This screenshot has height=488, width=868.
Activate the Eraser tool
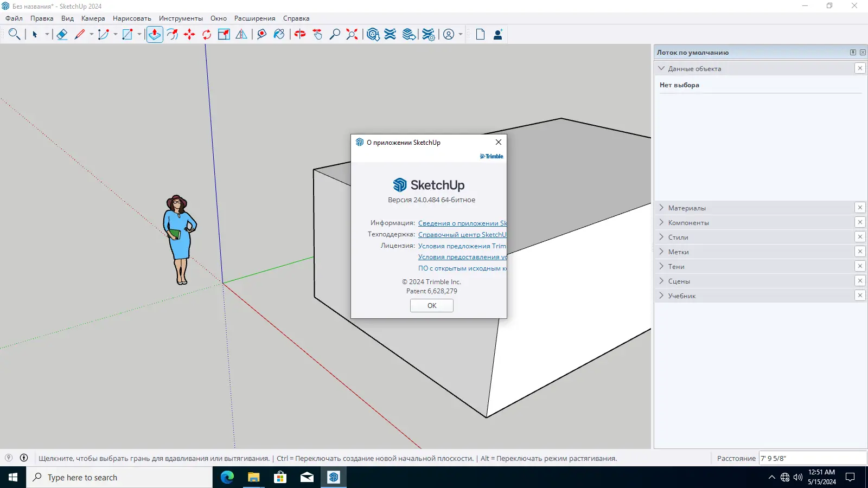62,34
